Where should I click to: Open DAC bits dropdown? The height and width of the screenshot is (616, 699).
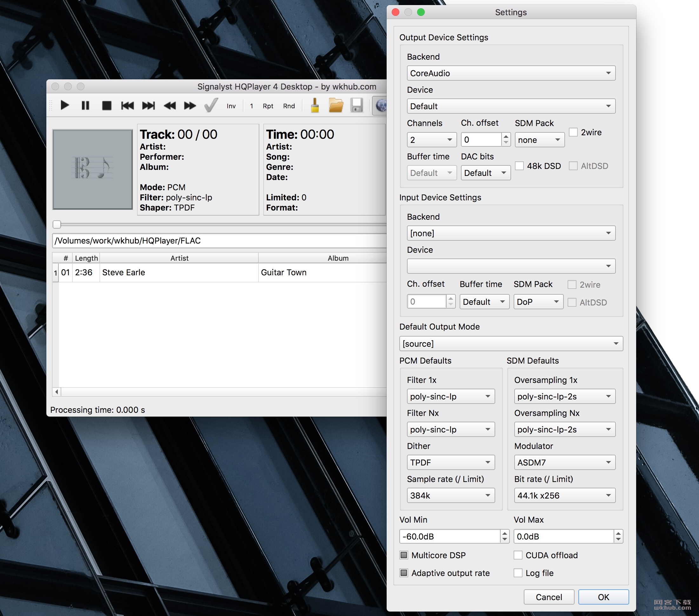pos(485,173)
